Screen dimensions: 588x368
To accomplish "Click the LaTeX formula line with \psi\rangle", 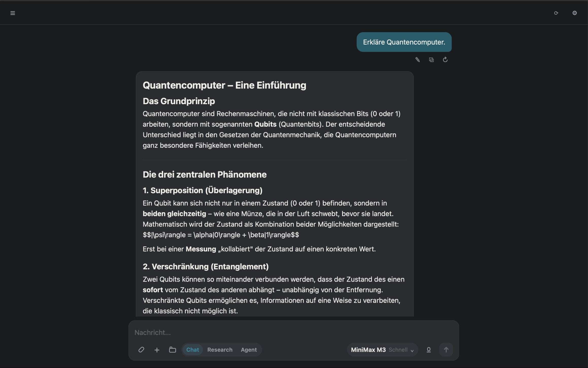I will (x=221, y=235).
